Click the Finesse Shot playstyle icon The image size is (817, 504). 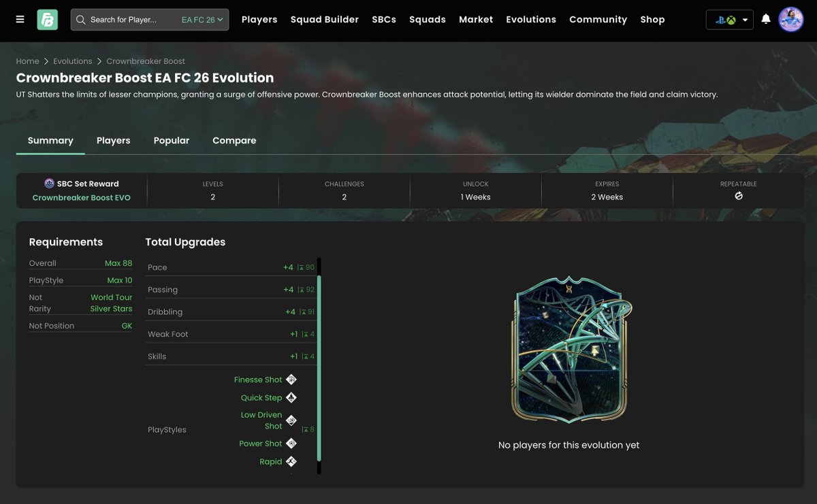click(x=291, y=380)
